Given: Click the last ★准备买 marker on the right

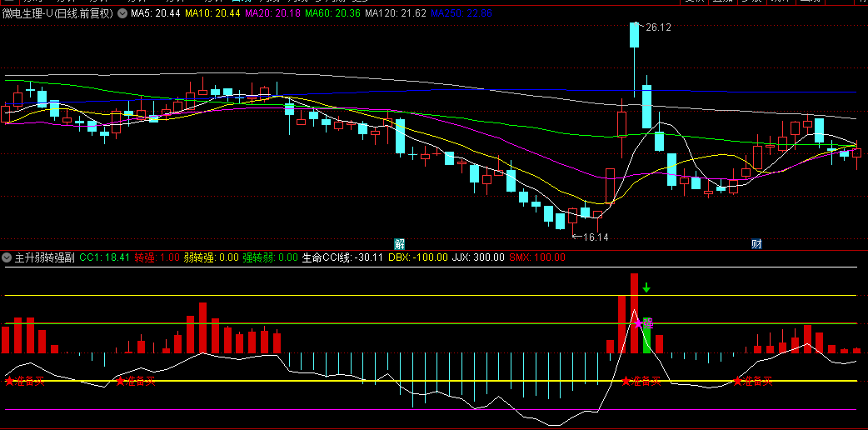Looking at the screenshot, I should click(752, 381).
